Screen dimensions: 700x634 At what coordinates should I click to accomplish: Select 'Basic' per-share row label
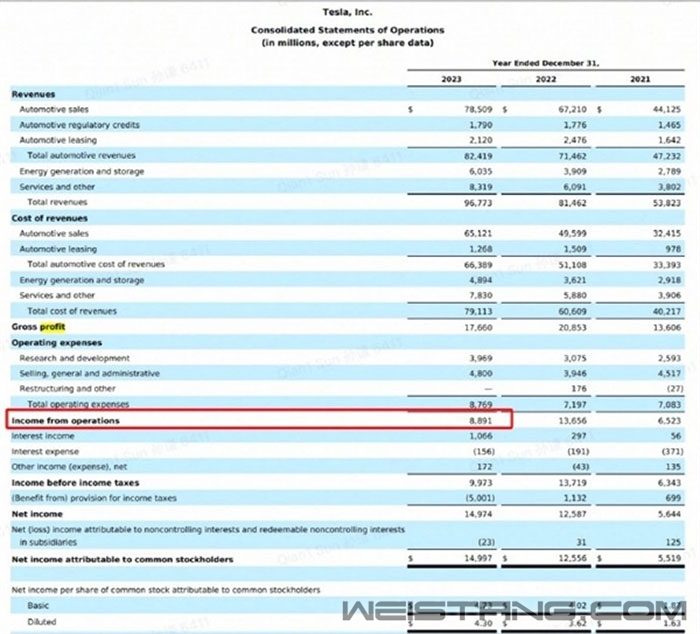38,606
